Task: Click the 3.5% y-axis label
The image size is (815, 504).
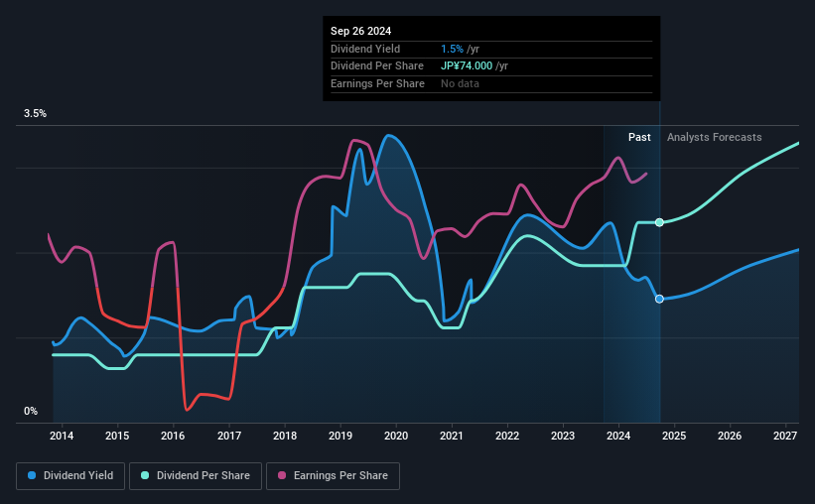Action: coord(35,113)
